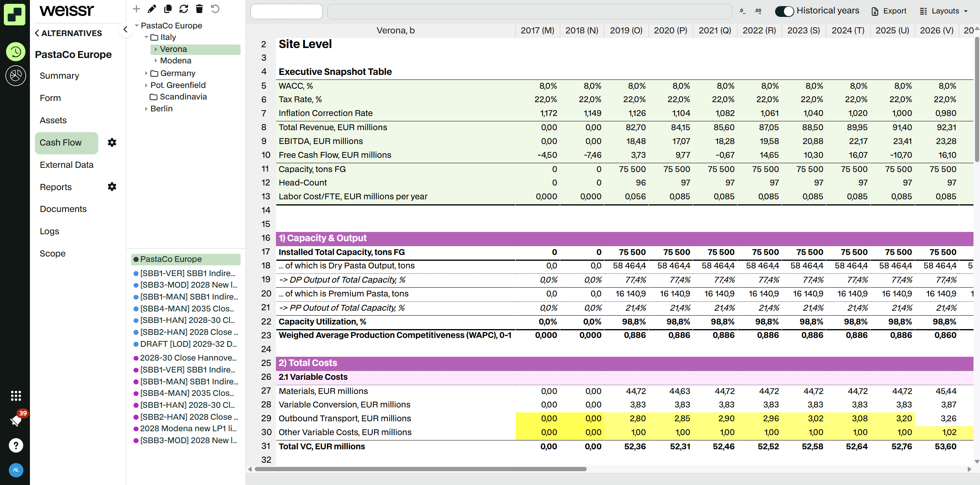Expand the Germany folder arrow

point(146,73)
